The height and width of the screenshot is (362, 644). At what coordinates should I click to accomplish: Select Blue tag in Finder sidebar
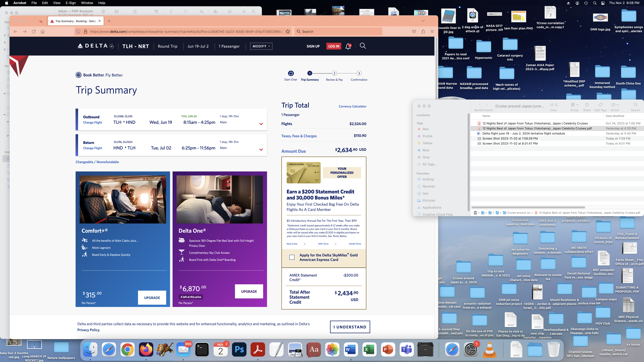pos(426,150)
